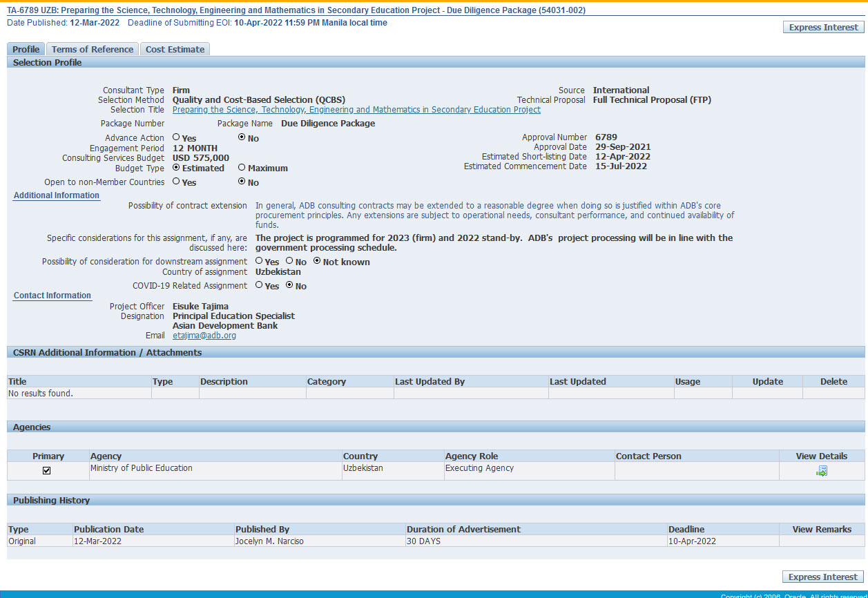
Task: Open the Selection Title project link
Action: [356, 110]
